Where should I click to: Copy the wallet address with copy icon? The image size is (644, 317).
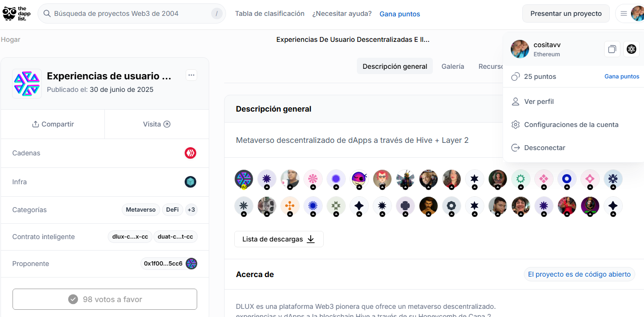pyautogui.click(x=612, y=49)
